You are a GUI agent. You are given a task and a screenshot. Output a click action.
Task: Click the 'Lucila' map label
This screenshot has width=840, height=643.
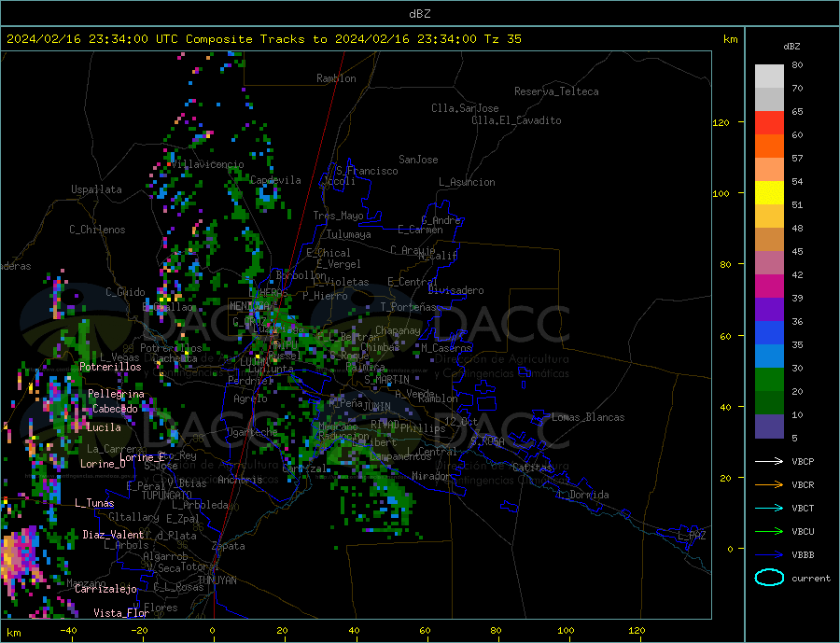click(104, 427)
